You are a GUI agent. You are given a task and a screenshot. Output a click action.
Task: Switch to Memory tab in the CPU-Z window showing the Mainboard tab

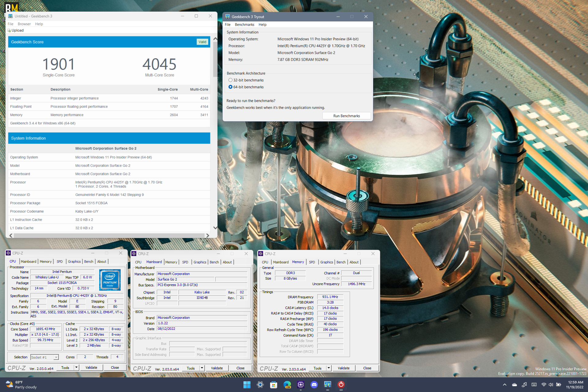(x=171, y=262)
